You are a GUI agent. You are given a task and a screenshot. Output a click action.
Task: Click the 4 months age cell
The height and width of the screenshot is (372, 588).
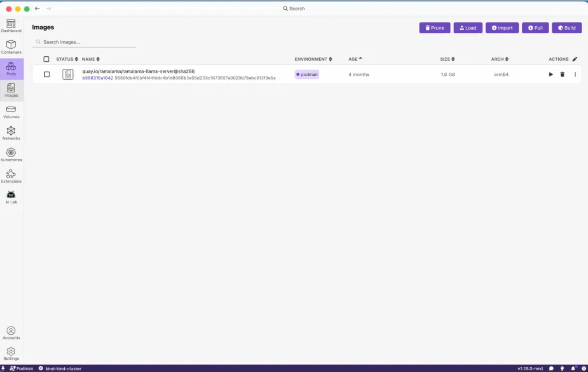coord(359,74)
